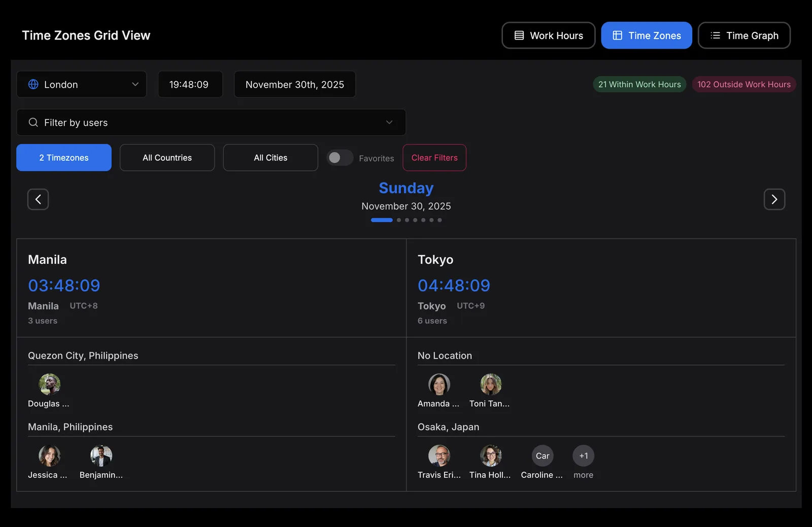The width and height of the screenshot is (812, 527).
Task: Click Clear Filters
Action: 434,158
